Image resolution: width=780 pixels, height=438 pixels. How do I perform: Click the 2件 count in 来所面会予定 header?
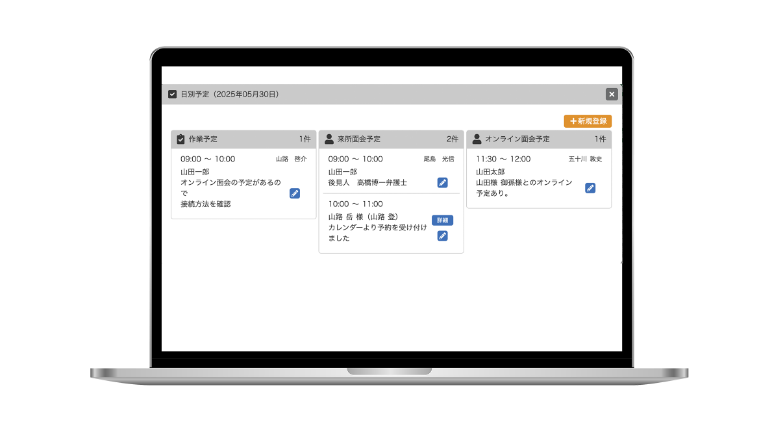tap(452, 139)
